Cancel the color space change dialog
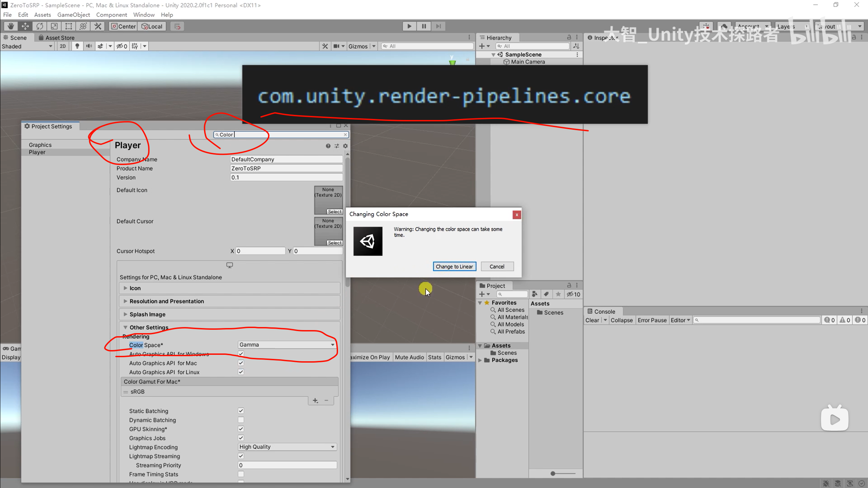Image resolution: width=868 pixels, height=488 pixels. (497, 266)
